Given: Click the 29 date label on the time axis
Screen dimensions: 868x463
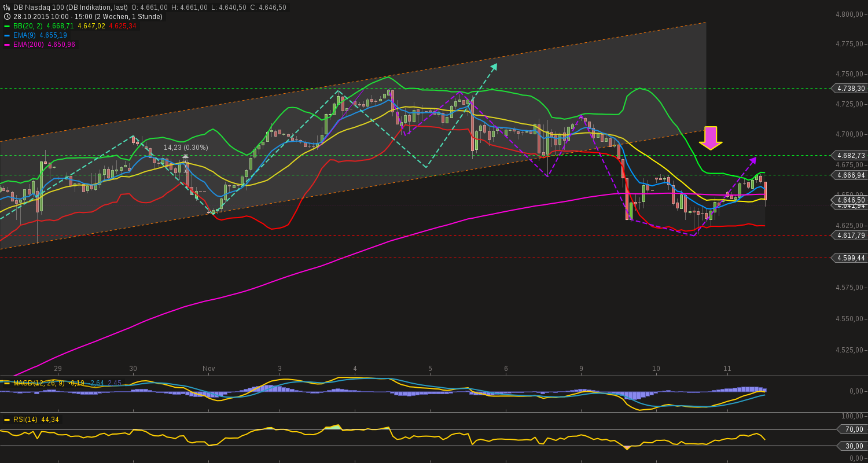Looking at the screenshot, I should (x=58, y=369).
